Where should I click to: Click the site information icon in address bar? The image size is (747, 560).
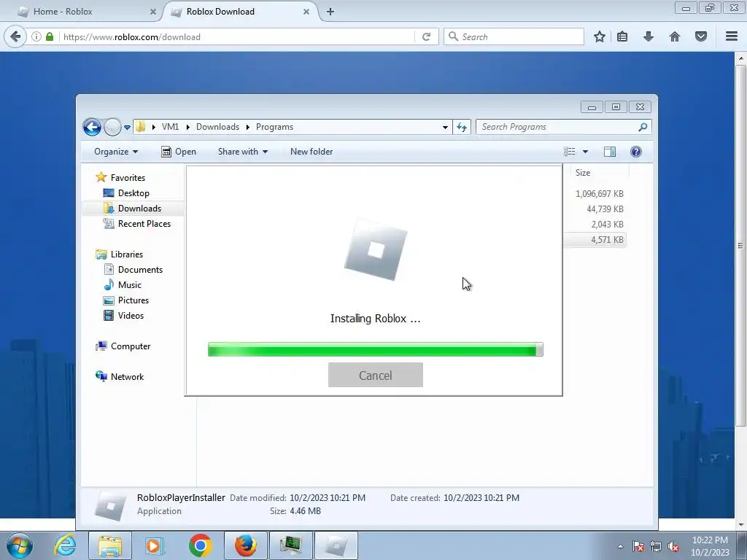coord(36,36)
